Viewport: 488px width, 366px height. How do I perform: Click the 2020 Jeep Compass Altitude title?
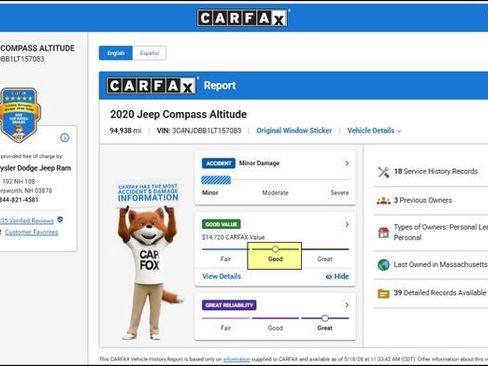pos(178,114)
